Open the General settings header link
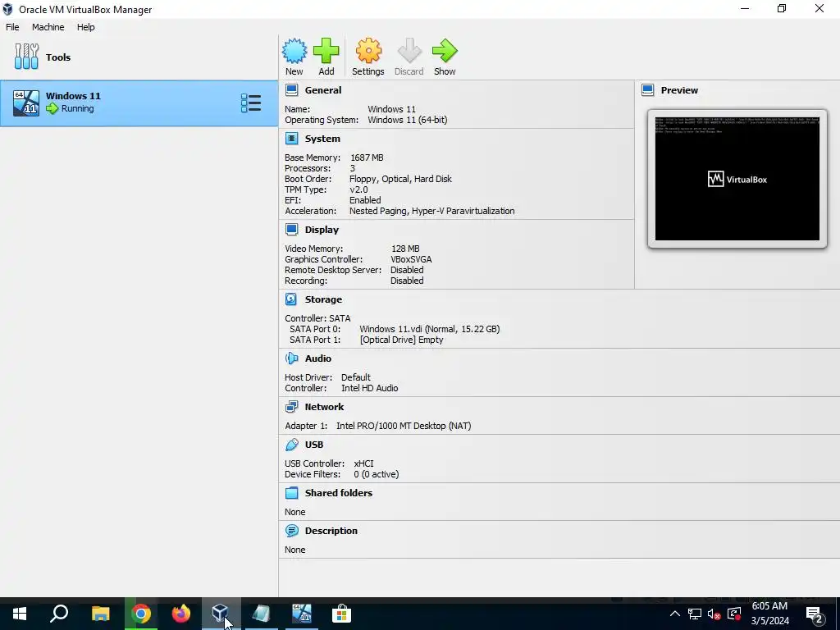 (323, 90)
